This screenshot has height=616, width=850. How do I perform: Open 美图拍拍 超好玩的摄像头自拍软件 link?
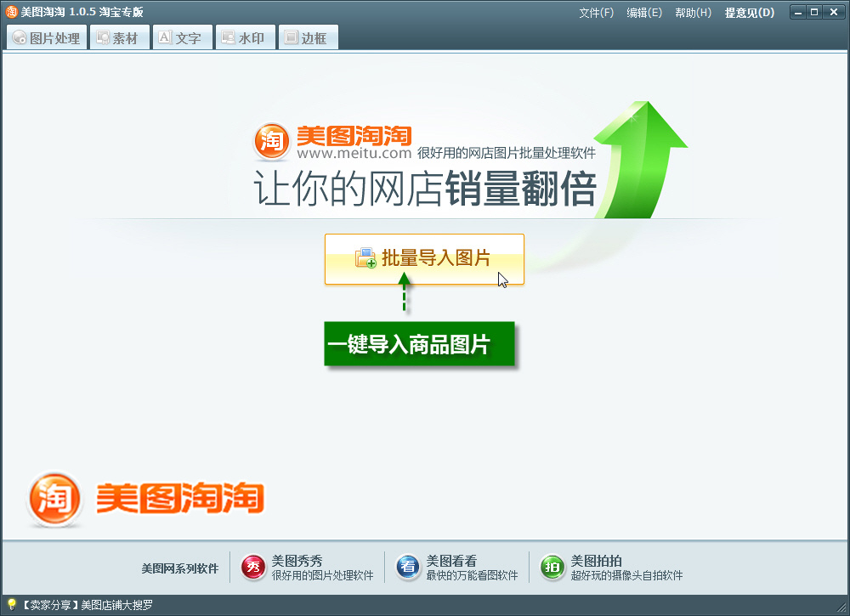tap(626, 568)
